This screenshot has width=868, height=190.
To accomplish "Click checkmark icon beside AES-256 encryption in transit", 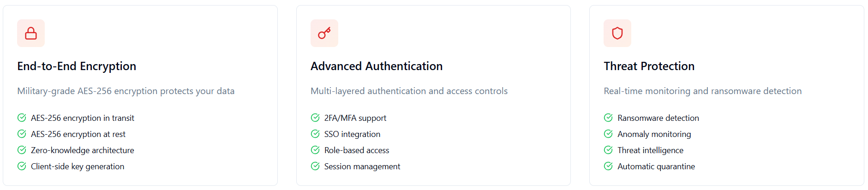I will pyautogui.click(x=22, y=118).
